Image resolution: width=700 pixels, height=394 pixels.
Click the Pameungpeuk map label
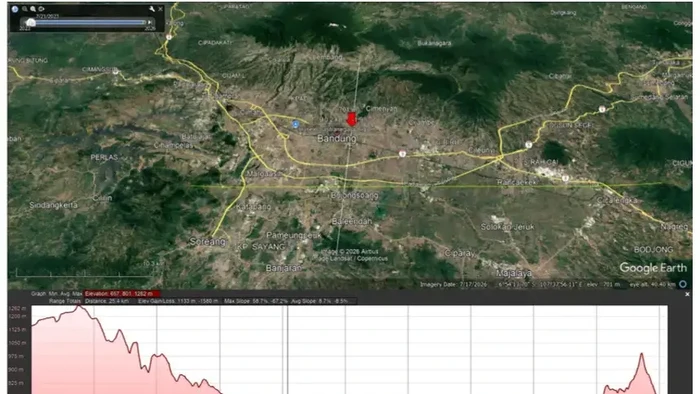294,235
